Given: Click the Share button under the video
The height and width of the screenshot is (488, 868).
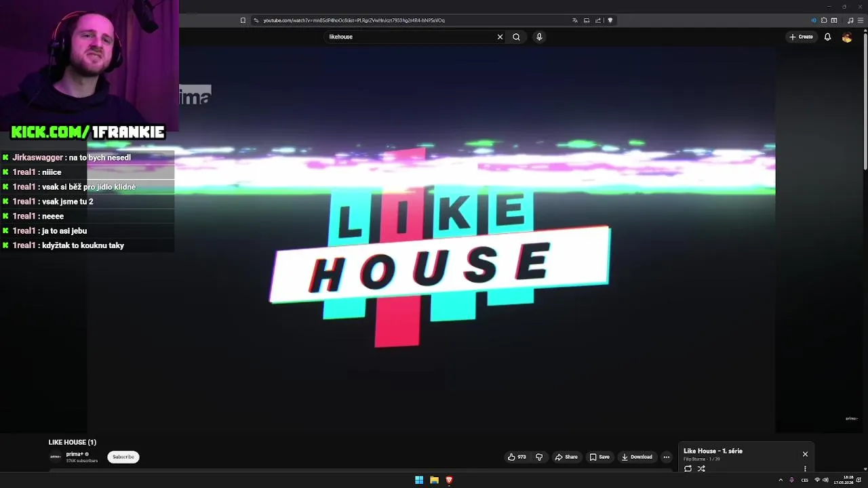Looking at the screenshot, I should click(x=566, y=457).
